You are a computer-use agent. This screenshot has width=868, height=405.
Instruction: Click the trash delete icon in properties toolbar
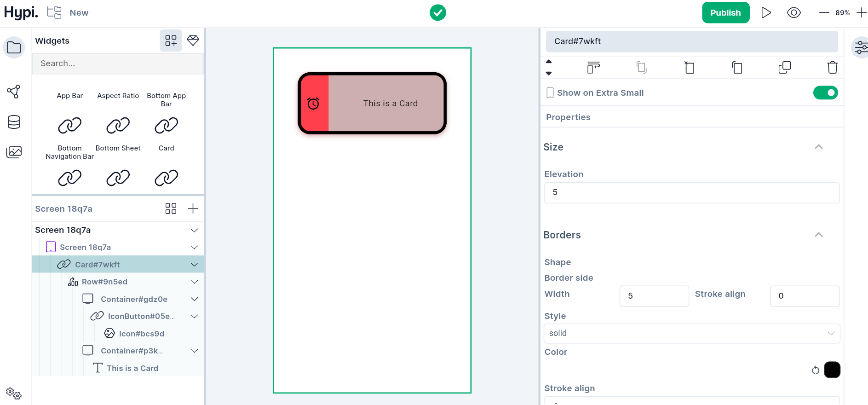(x=832, y=68)
